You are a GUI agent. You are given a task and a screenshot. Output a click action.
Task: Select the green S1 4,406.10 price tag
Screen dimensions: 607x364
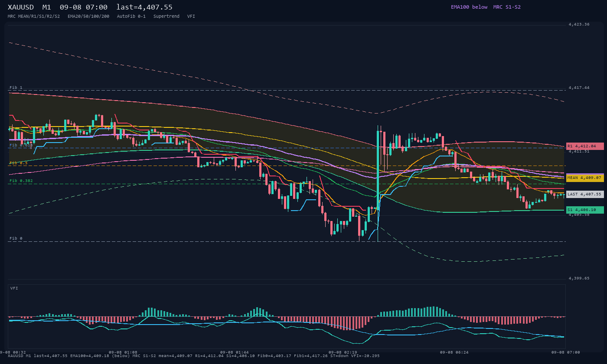(x=585, y=210)
